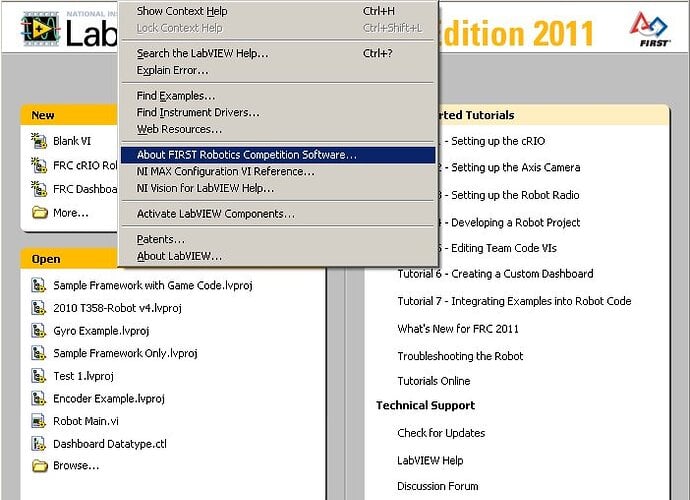This screenshot has width=690, height=500.
Task: Open Test 1.lvproj
Action: [84, 376]
